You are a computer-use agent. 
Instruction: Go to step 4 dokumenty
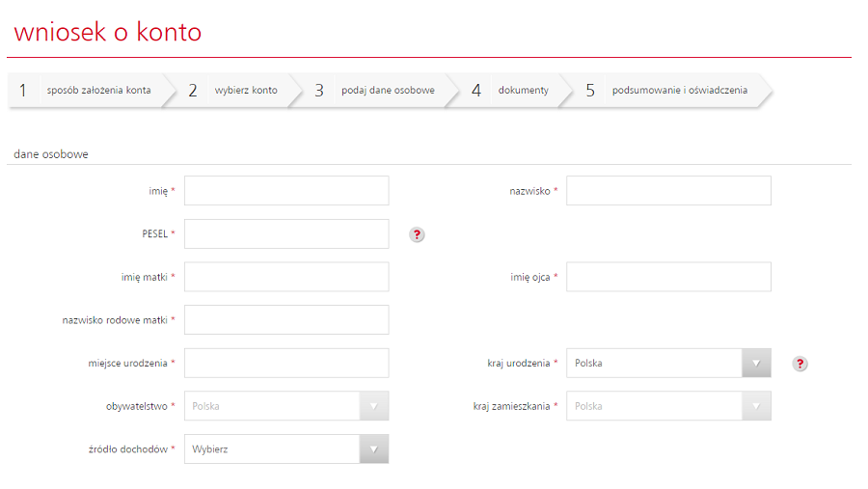point(510,91)
